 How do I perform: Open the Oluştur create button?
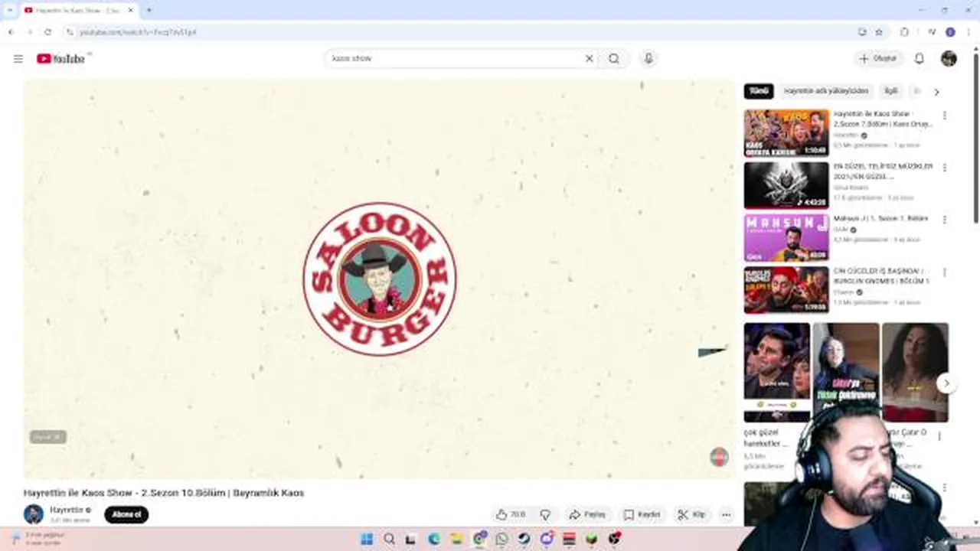pyautogui.click(x=879, y=59)
